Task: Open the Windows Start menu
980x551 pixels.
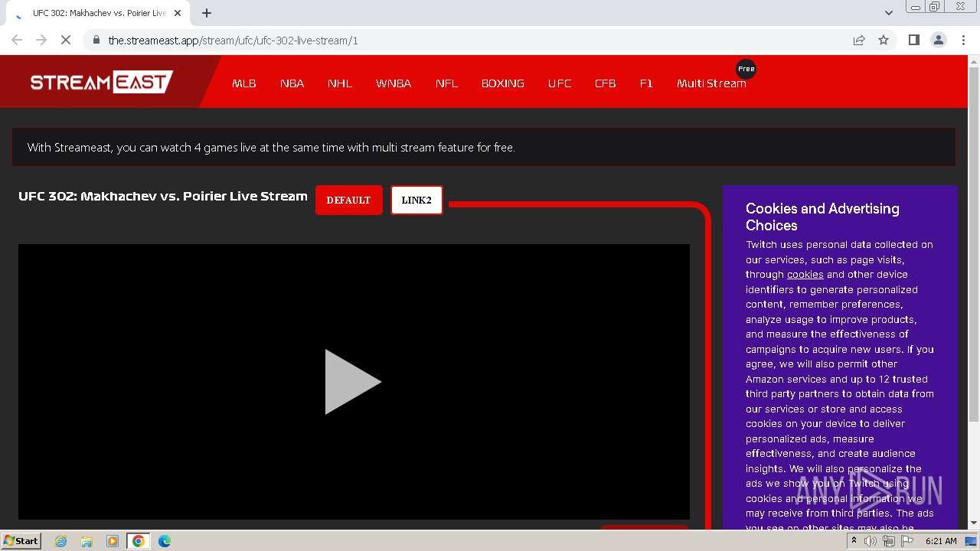Action: (x=21, y=541)
